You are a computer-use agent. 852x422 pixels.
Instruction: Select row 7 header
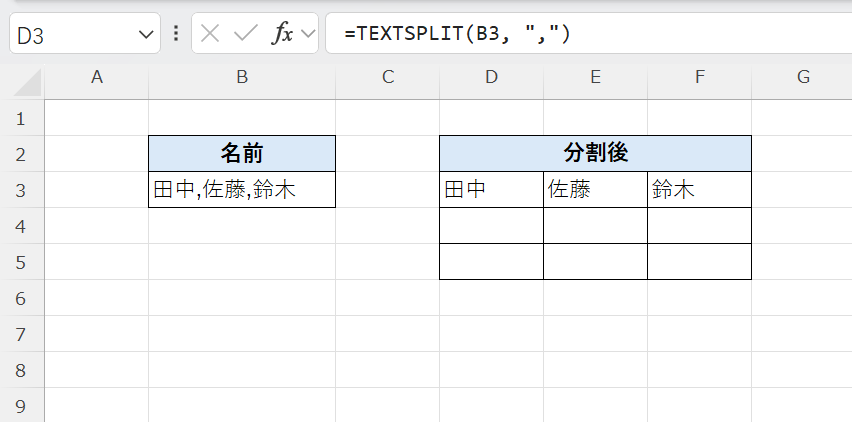[22, 334]
